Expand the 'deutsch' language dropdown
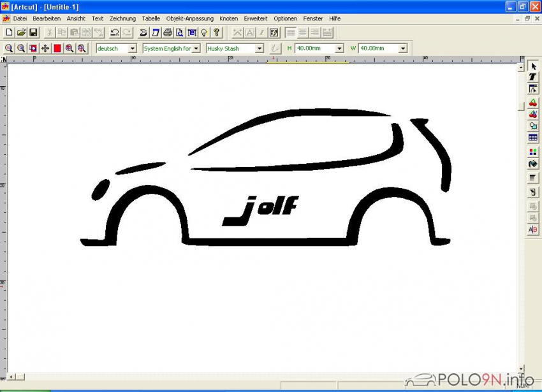542x392 pixels. (x=133, y=48)
